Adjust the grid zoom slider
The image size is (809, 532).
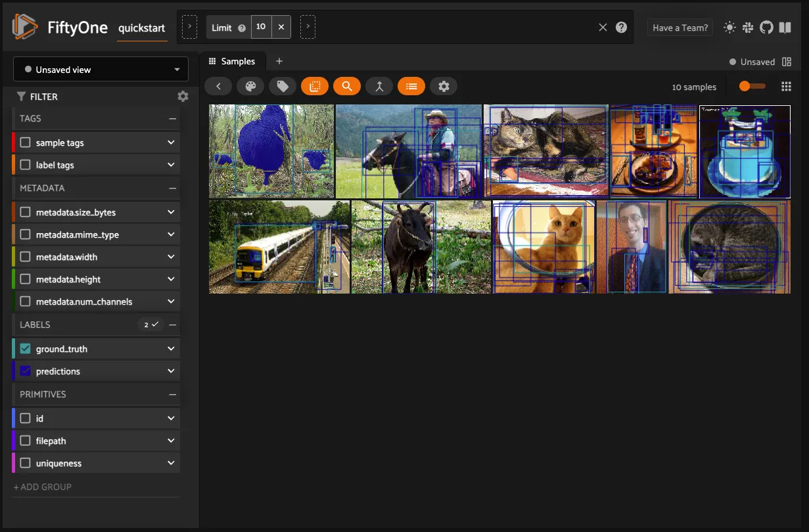pyautogui.click(x=752, y=86)
